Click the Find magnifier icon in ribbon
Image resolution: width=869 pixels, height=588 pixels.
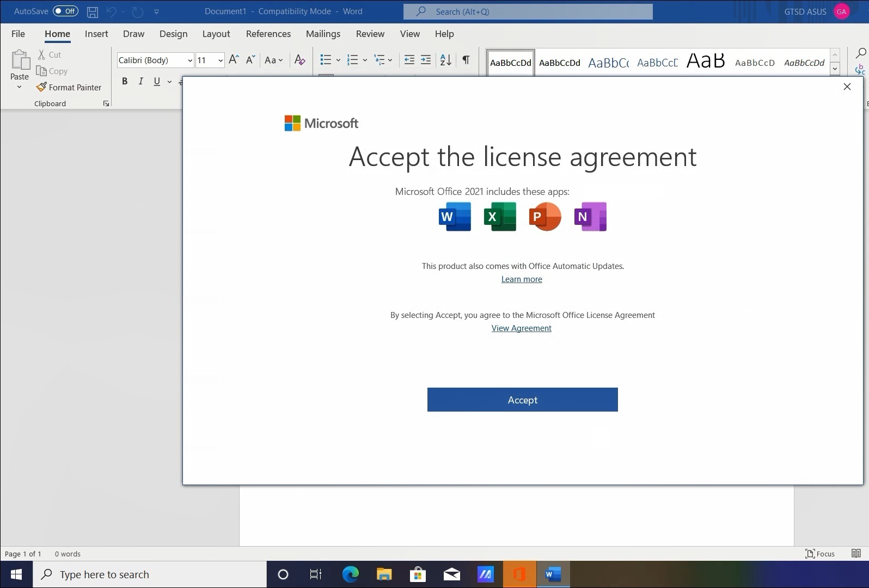pos(861,53)
